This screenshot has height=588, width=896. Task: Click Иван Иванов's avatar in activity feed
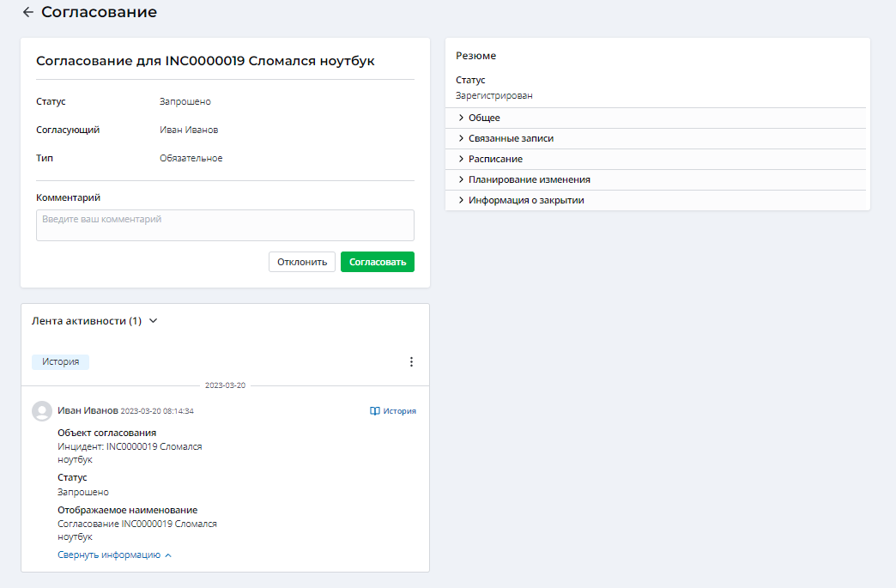click(x=42, y=411)
